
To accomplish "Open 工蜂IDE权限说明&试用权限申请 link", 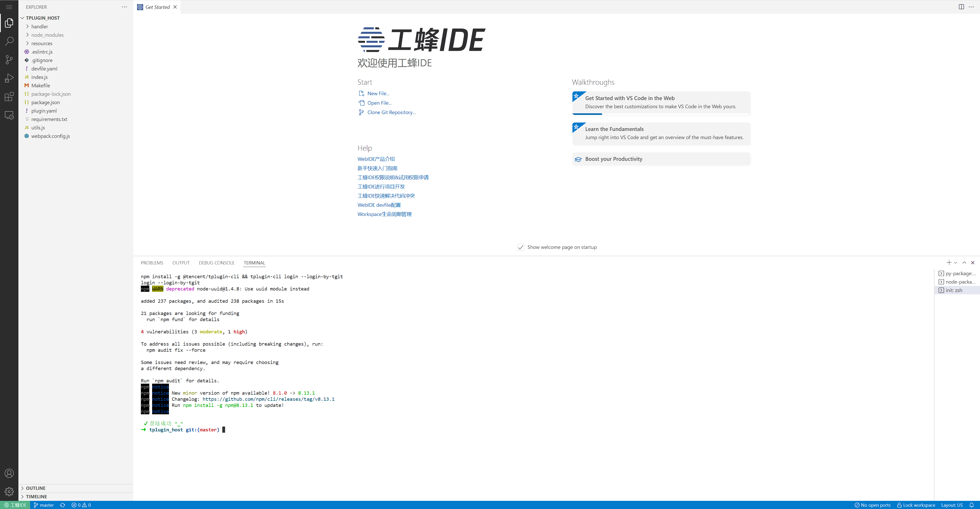I will tap(393, 177).
